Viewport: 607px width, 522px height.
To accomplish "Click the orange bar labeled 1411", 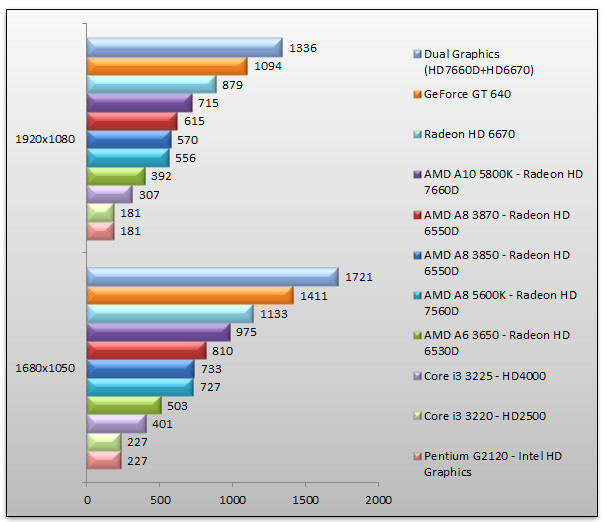I will (190, 295).
